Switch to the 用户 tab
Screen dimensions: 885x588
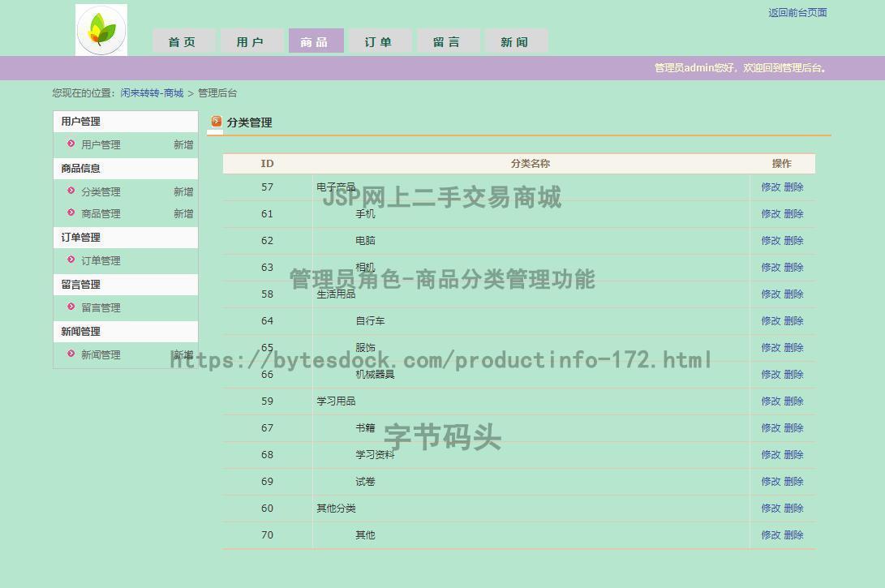(251, 41)
